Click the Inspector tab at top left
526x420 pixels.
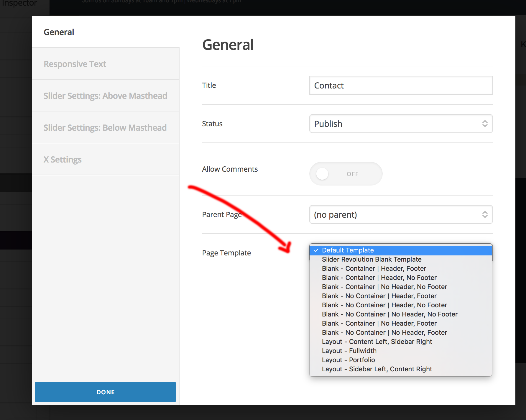click(x=19, y=4)
